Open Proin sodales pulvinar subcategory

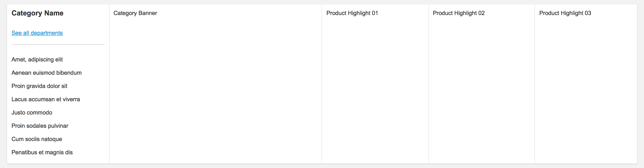point(40,126)
